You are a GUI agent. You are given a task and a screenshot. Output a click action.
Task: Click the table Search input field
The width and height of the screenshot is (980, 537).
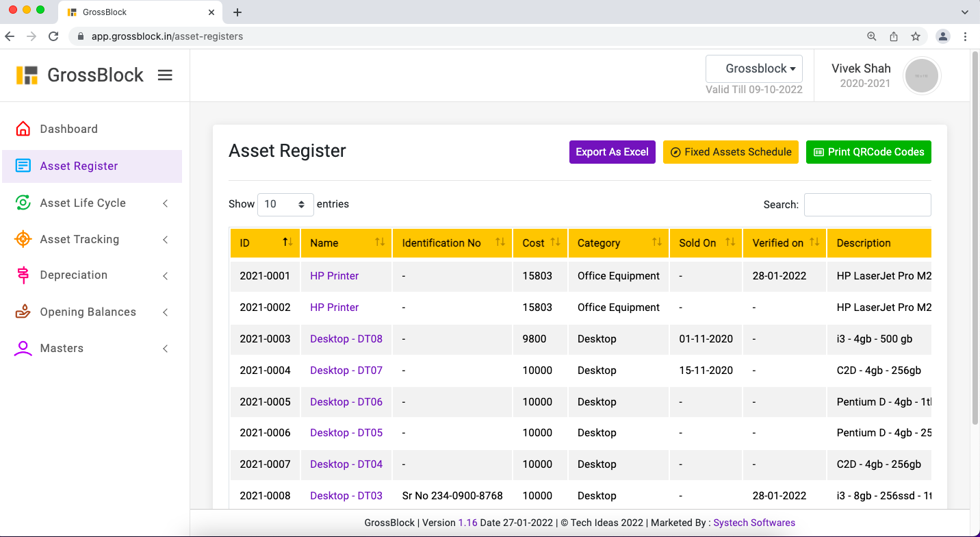pyautogui.click(x=867, y=205)
